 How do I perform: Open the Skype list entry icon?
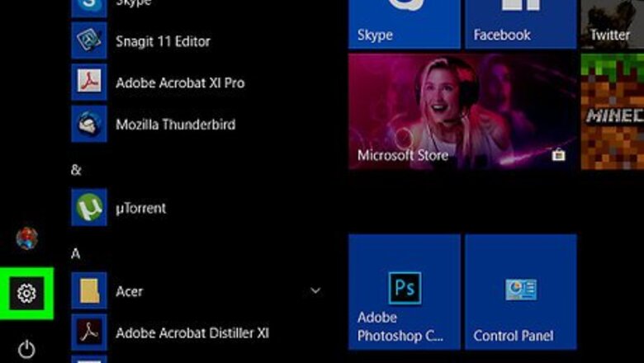tap(89, 8)
